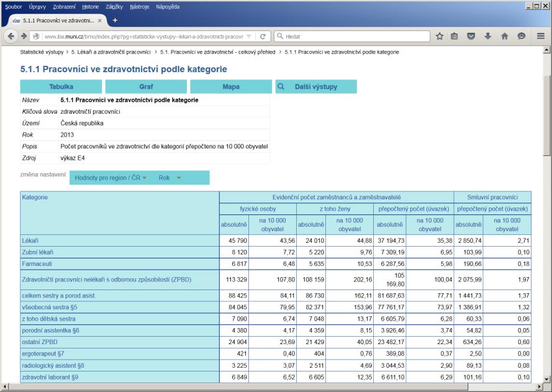Click the horizontal scrollbar thumb
Image resolution: width=552 pixels, height=392 pixels.
(238, 386)
